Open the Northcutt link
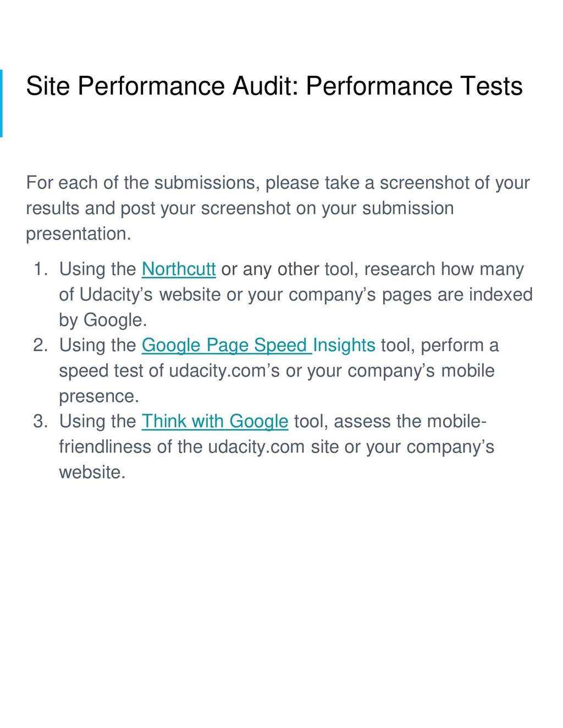The width and height of the screenshot is (563, 728). click(178, 269)
